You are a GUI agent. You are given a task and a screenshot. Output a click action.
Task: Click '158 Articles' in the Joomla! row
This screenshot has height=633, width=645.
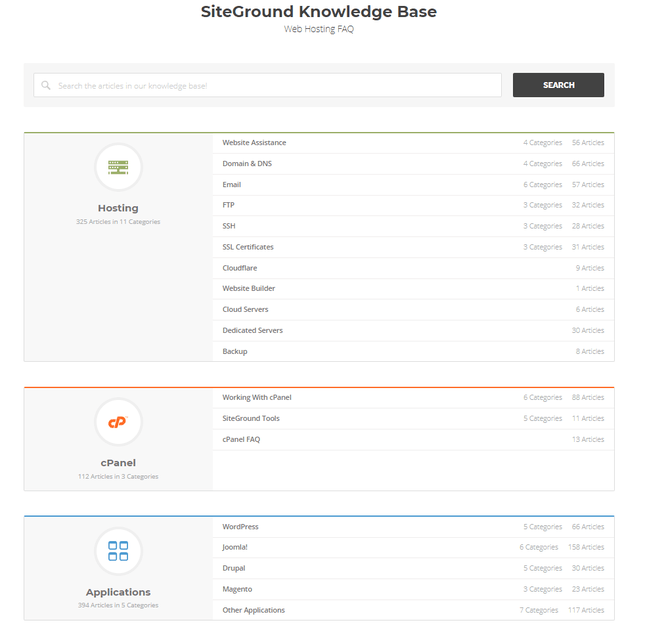(586, 547)
